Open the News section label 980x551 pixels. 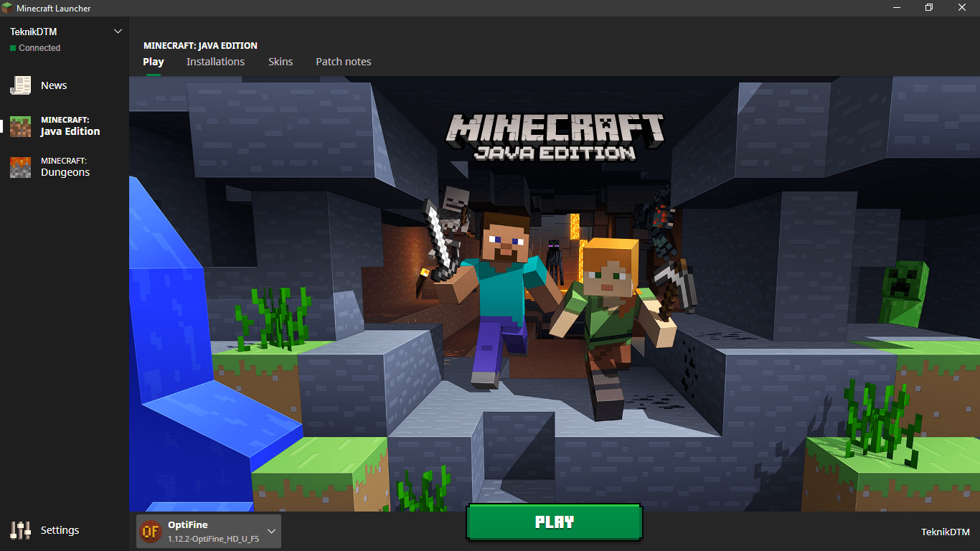point(54,85)
